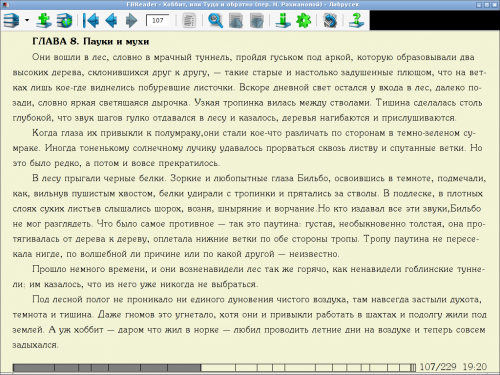Click the find previous icon
Image resolution: width=500 pixels, height=375 pixels.
click(236, 21)
